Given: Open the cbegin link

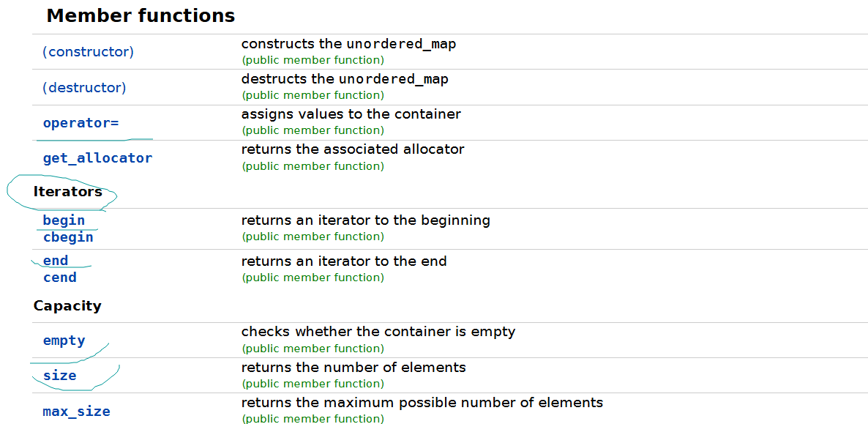Looking at the screenshot, I should coord(68,237).
